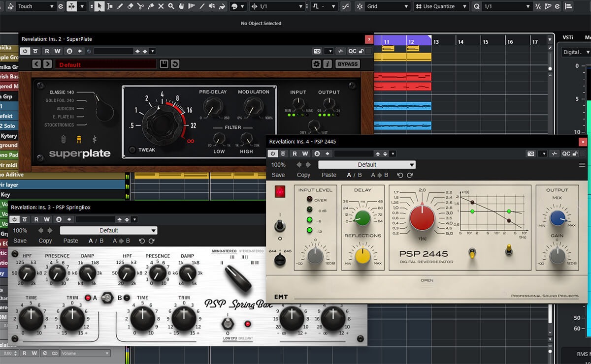The image size is (591, 364).
Task: Select the Scissors split tool in toolbar
Action: (x=140, y=6)
